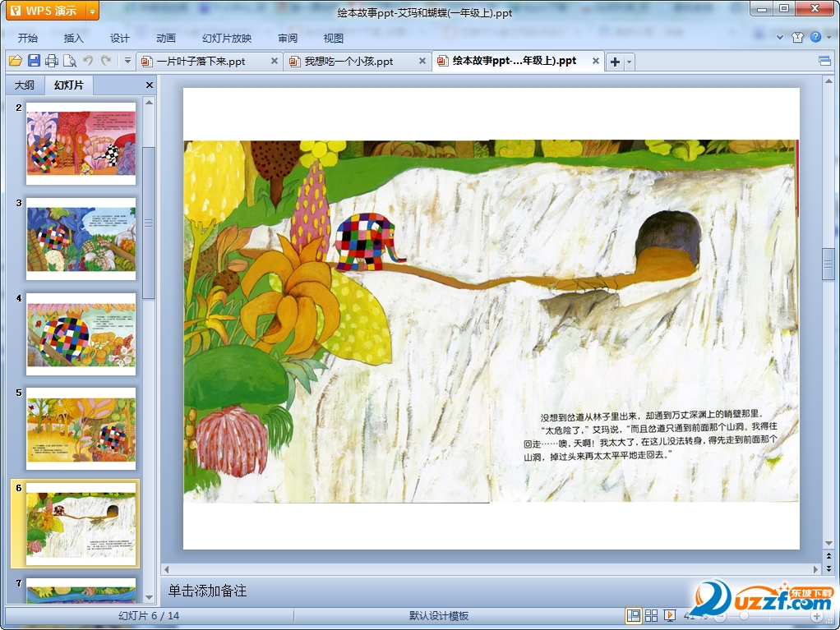Click the slide text paragraph 没想到岔道

[650, 434]
